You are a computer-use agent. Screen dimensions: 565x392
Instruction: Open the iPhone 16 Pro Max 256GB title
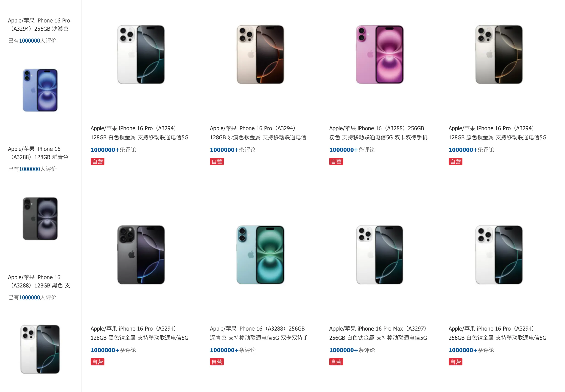[378, 333]
